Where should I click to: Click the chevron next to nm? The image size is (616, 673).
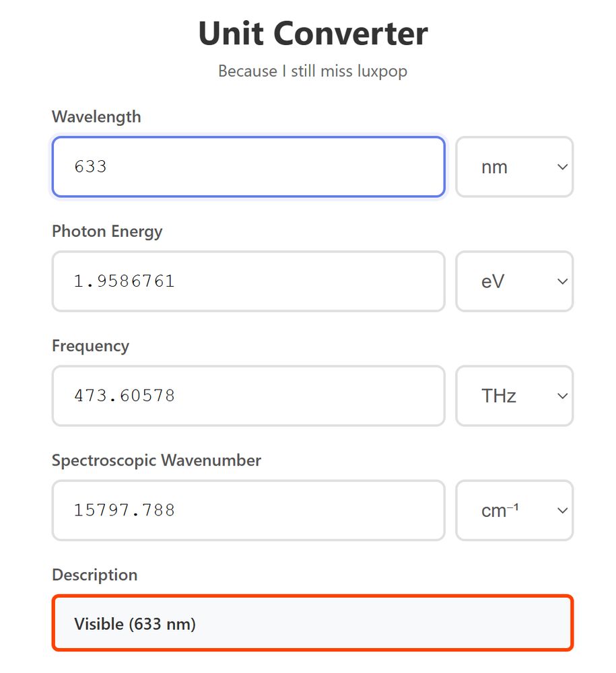click(562, 166)
